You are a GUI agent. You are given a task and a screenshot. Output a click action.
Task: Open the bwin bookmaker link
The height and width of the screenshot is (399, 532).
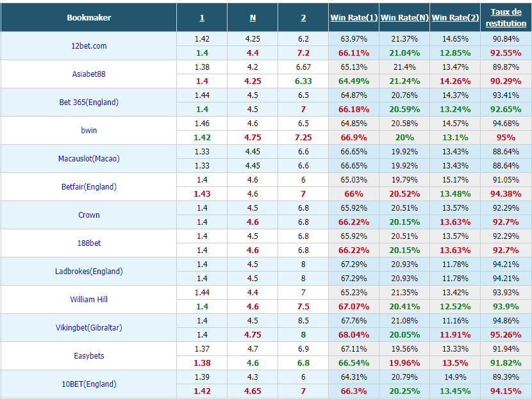tap(89, 130)
